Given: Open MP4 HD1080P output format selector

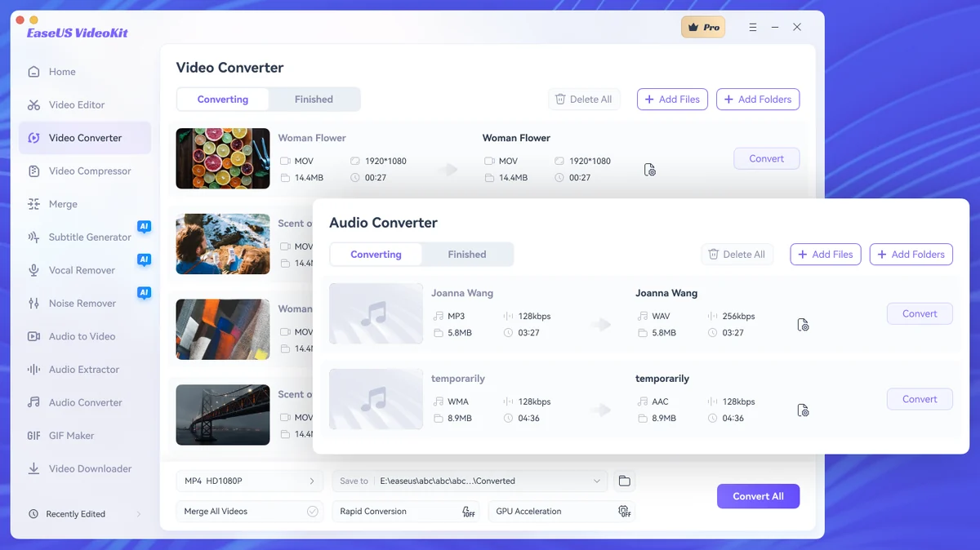Looking at the screenshot, I should (x=249, y=481).
